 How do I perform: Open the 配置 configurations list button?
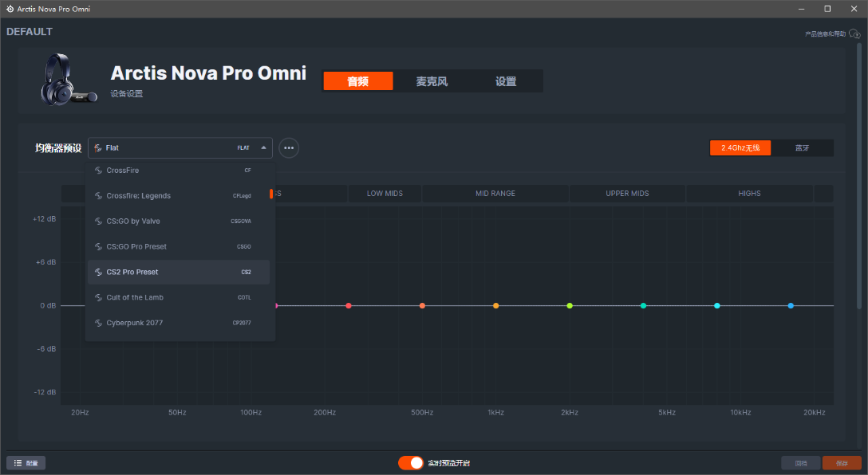click(26, 463)
